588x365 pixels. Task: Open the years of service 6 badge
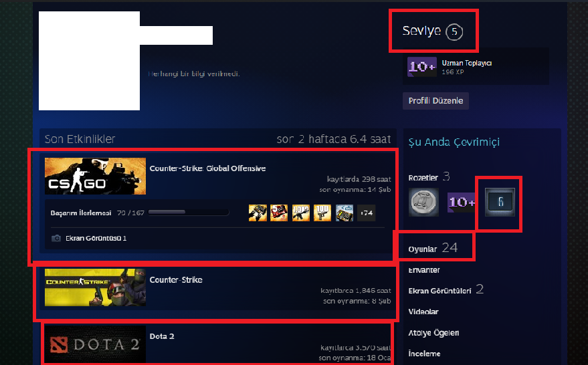(x=500, y=202)
